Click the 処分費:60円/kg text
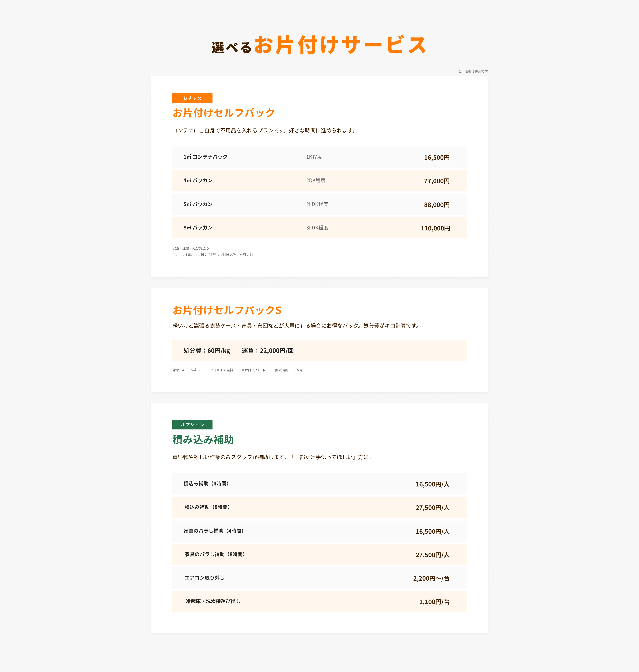This screenshot has width=639, height=672. pos(206,351)
